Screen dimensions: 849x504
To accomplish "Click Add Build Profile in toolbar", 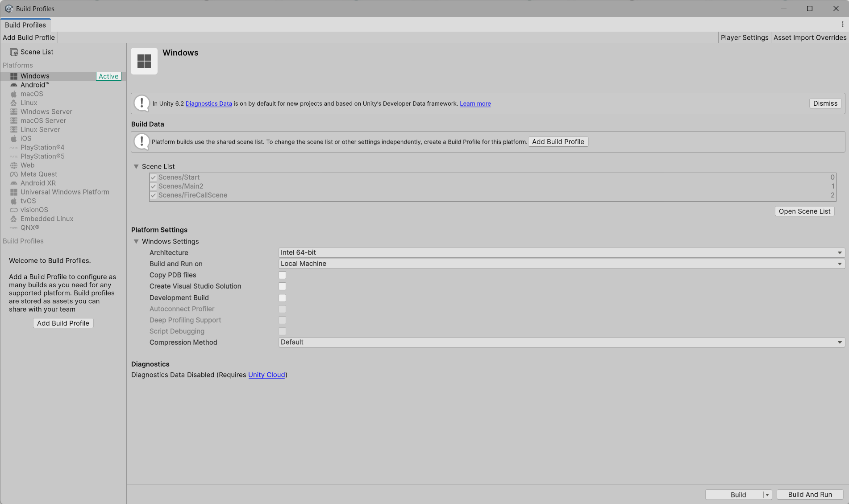I will pos(29,37).
